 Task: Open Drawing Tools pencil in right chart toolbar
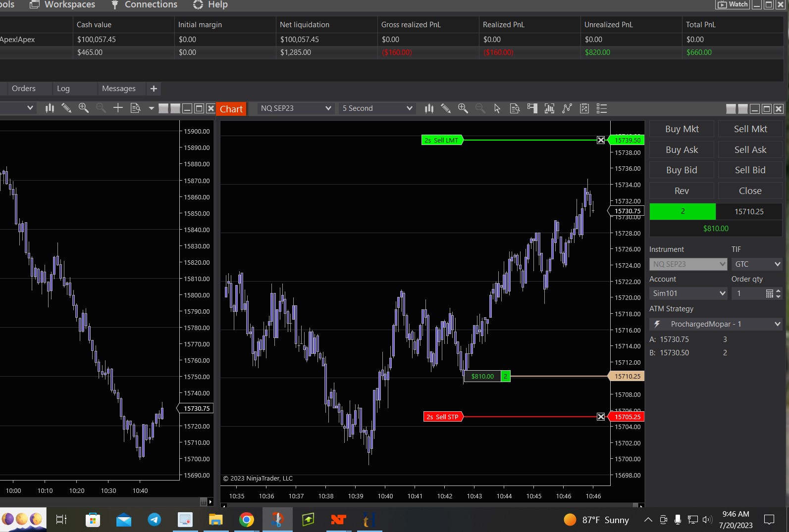point(446,108)
